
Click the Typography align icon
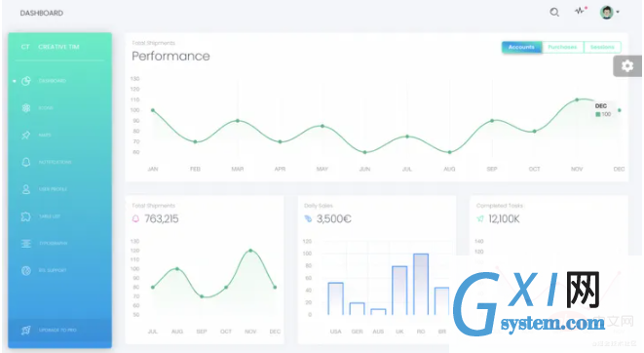coord(26,243)
